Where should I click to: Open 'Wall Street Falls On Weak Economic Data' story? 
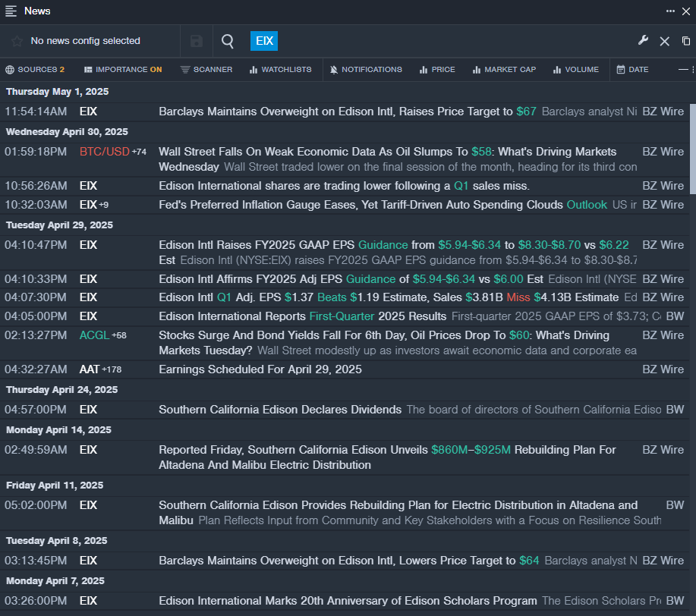click(x=388, y=159)
